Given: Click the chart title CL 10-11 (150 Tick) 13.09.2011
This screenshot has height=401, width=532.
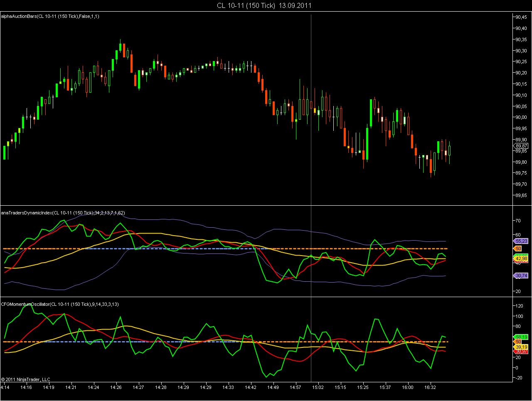Looking at the screenshot, I should click(x=264, y=5).
